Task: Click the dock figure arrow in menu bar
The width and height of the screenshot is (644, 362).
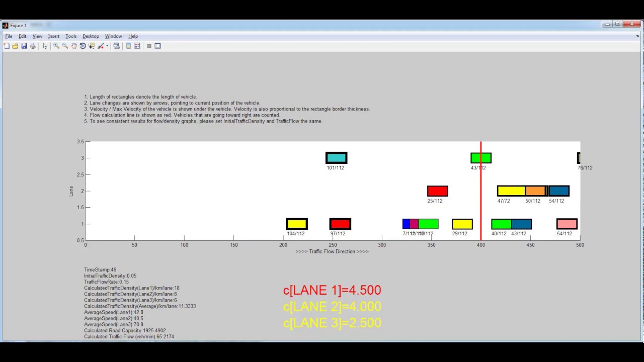Action: pyautogui.click(x=637, y=36)
